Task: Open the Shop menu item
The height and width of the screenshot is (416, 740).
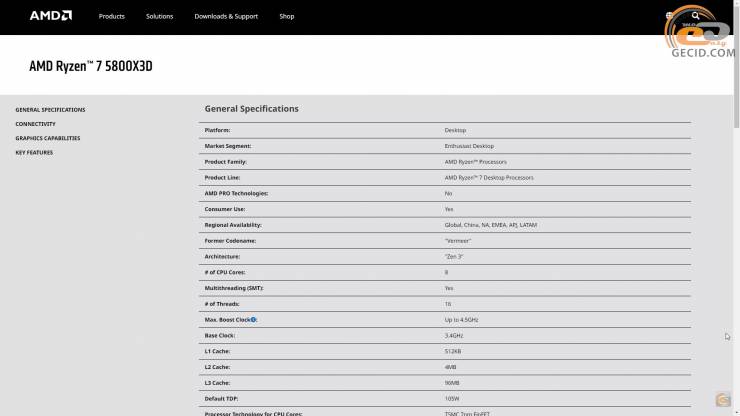Action: [x=287, y=17]
